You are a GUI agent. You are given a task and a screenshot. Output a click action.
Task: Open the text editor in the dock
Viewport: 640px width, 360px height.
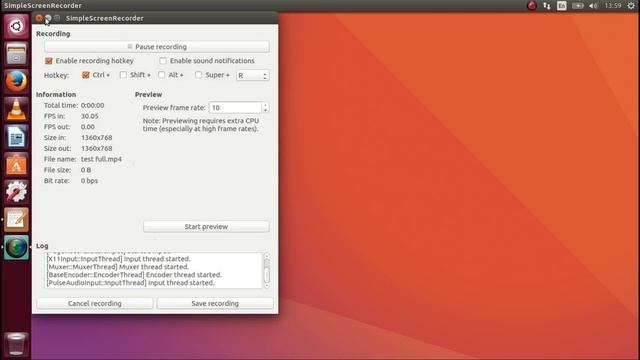tap(16, 220)
